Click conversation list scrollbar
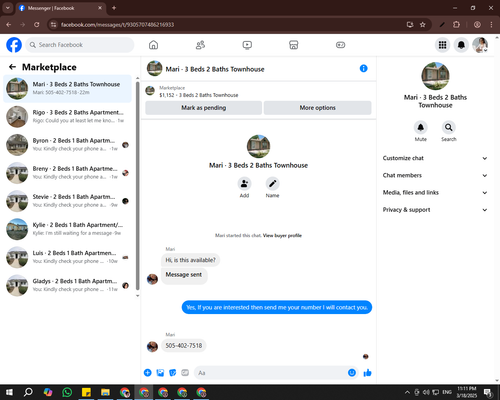500x400 pixels. tap(138, 187)
